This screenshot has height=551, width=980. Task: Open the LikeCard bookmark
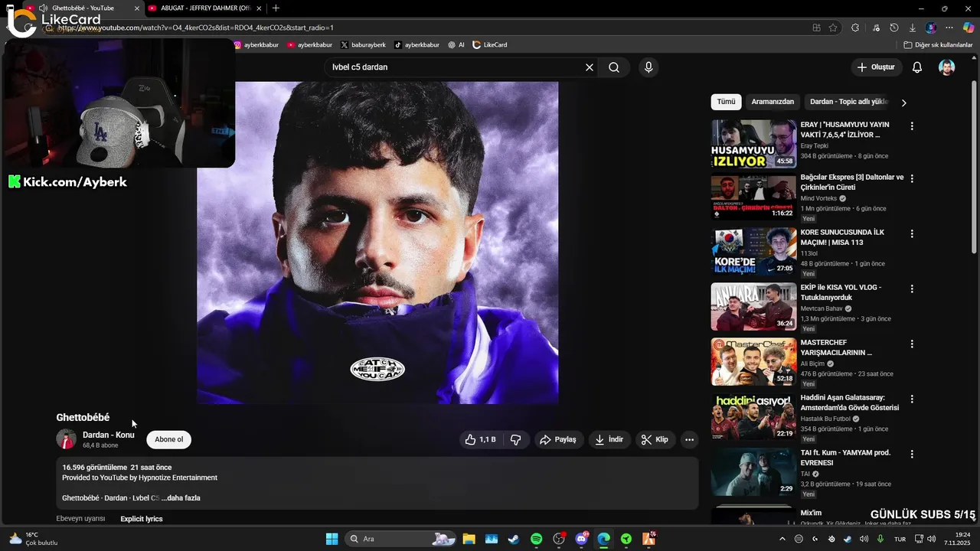(x=490, y=45)
